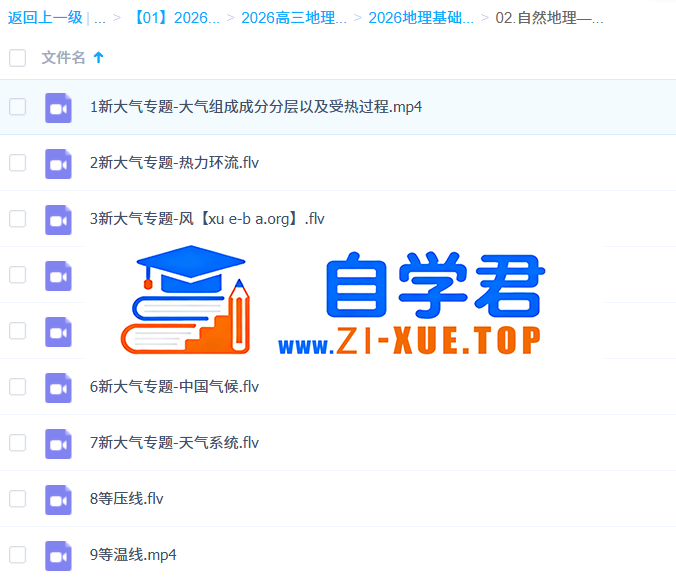
Task: Click video icon for 7新大气专题-天气系统.flv
Action: pyautogui.click(x=58, y=444)
